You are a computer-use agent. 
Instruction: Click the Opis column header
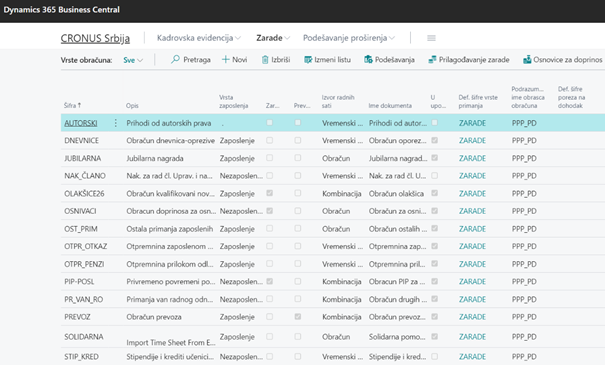click(x=132, y=105)
